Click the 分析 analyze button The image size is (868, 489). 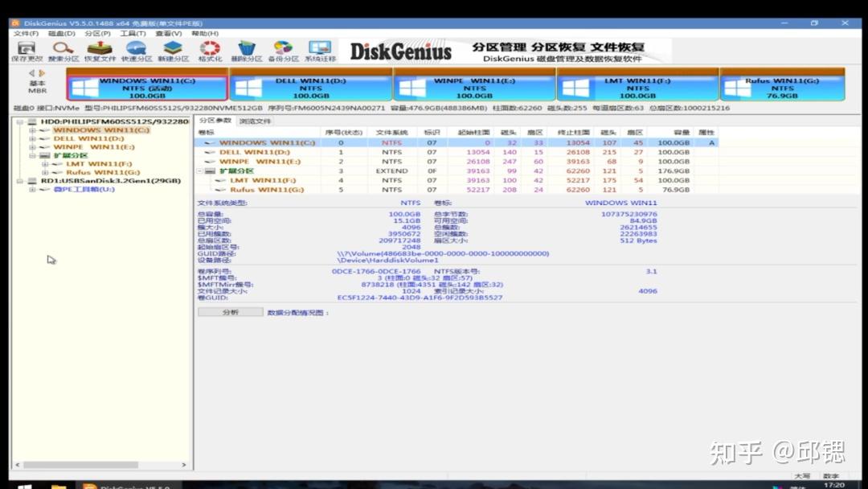click(231, 312)
